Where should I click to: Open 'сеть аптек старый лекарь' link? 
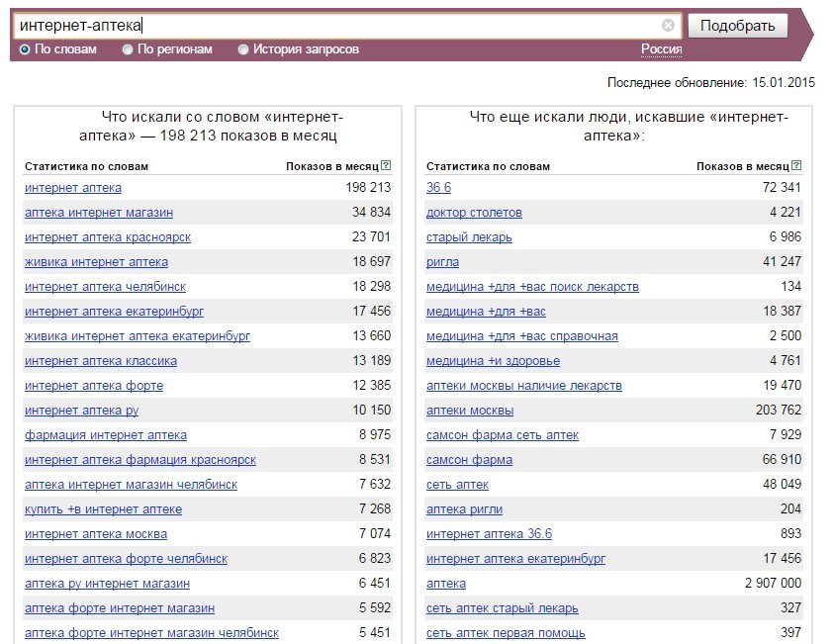click(502, 607)
